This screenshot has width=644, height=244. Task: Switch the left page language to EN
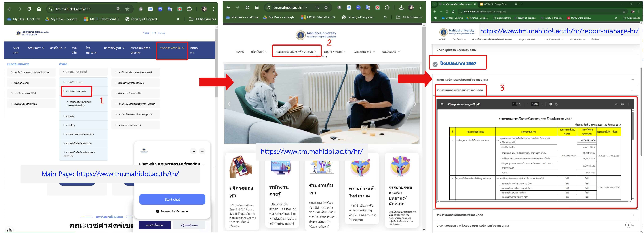[x=154, y=33]
